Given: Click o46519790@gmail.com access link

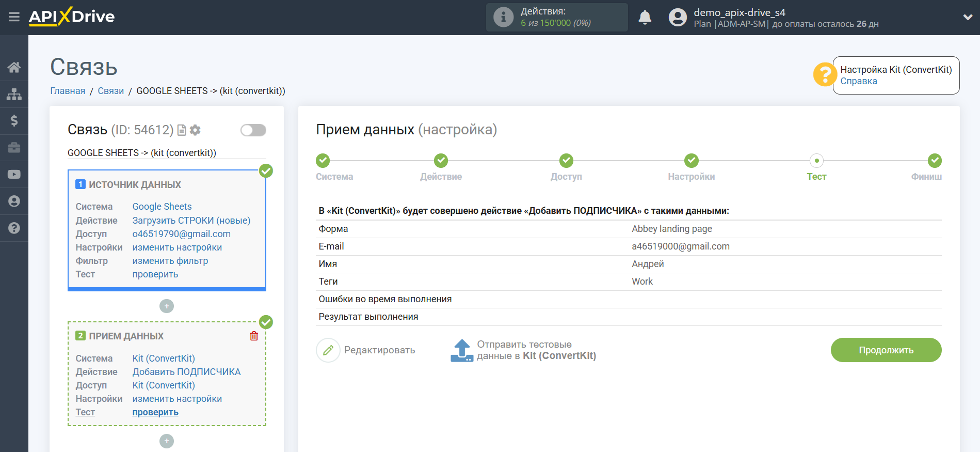Looking at the screenshot, I should coord(182,234).
